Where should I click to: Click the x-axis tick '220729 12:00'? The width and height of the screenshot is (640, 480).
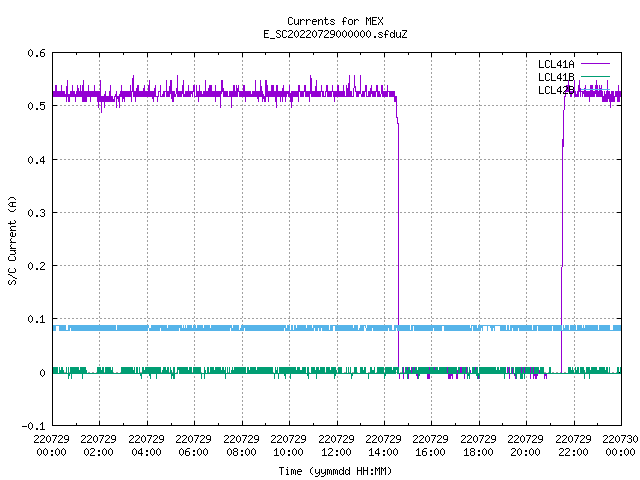point(336,445)
